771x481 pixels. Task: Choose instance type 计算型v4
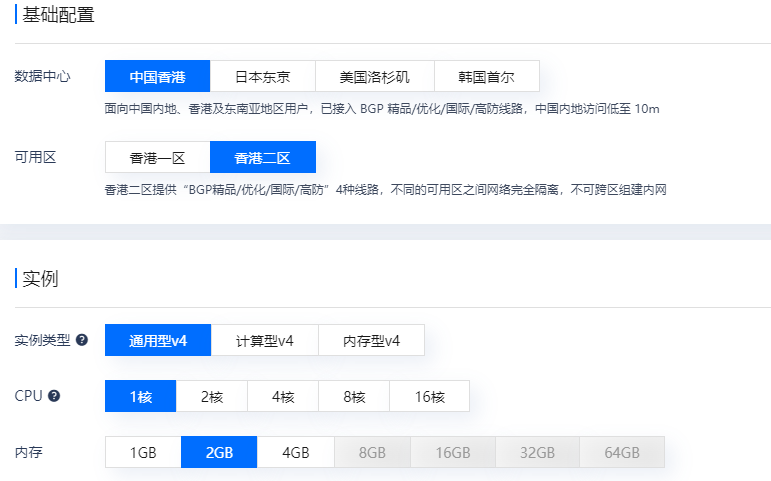pyautogui.click(x=265, y=340)
